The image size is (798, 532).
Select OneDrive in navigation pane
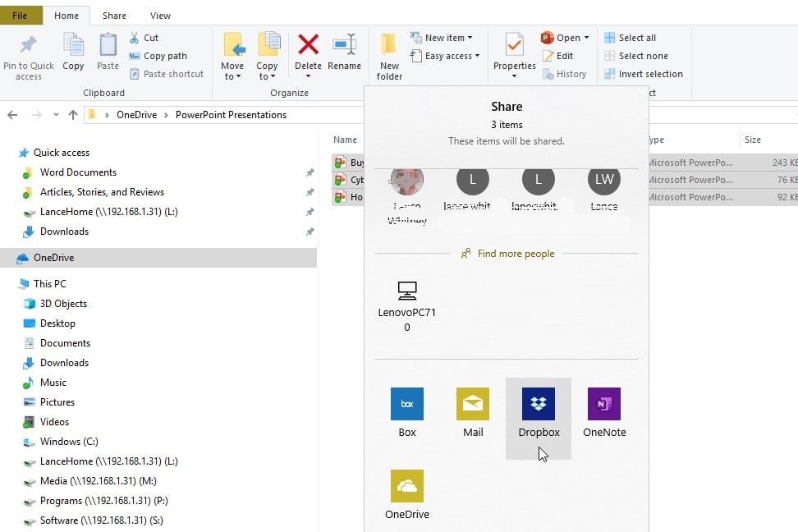(158, 258)
